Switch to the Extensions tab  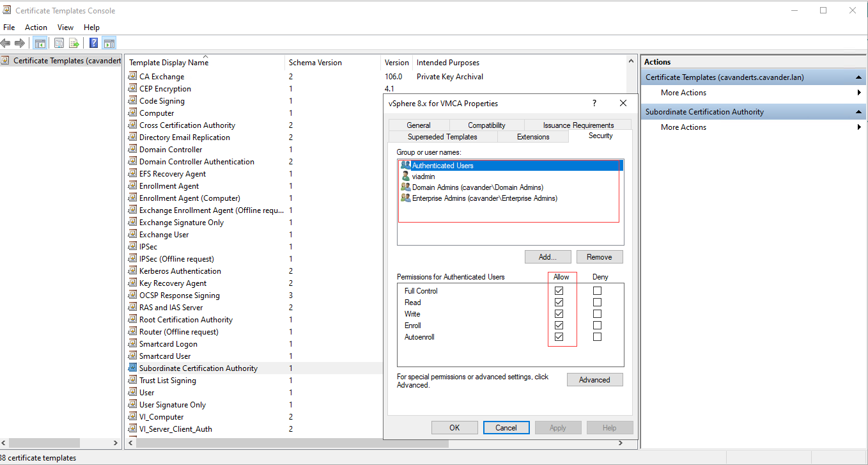[533, 137]
